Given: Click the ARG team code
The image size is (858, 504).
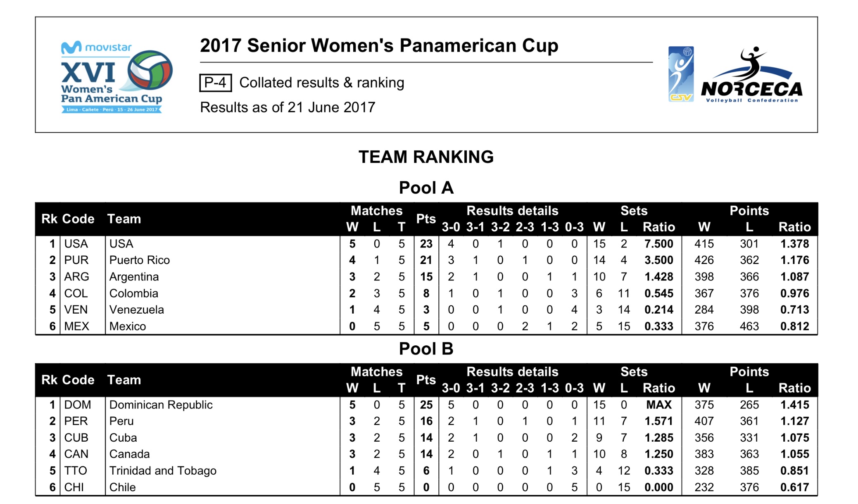Looking at the screenshot, I should click(76, 277).
